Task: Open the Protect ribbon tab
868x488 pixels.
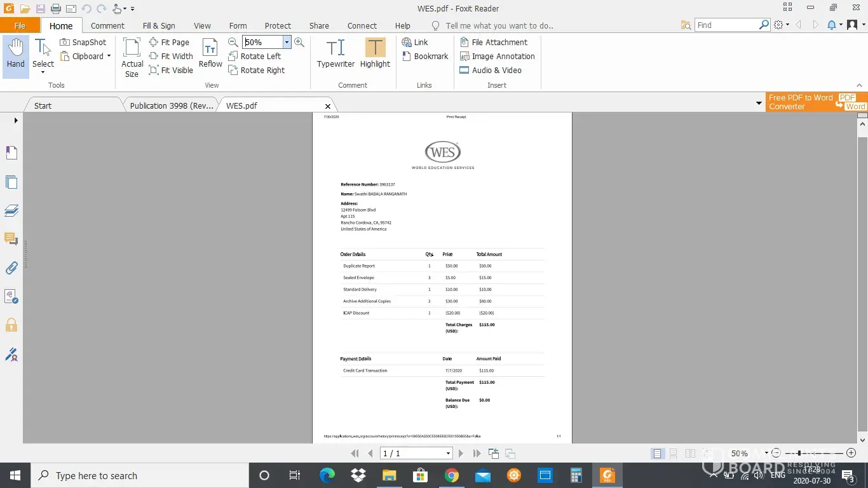Action: pos(278,25)
